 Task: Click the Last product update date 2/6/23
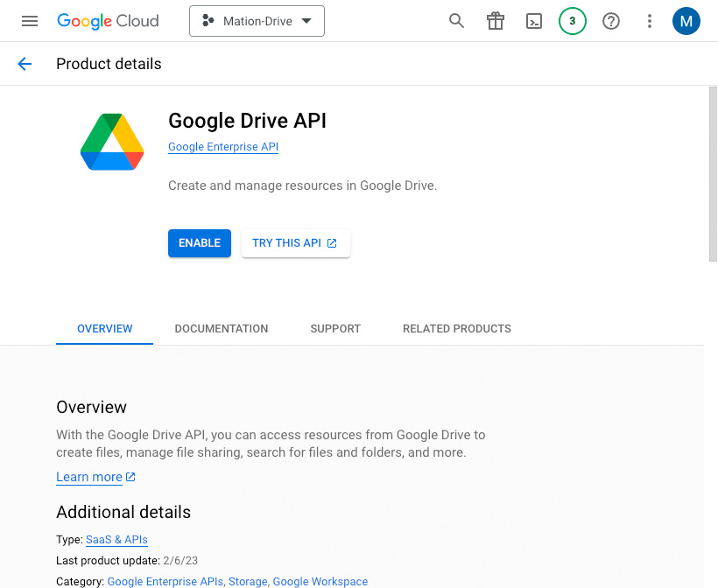(x=180, y=561)
